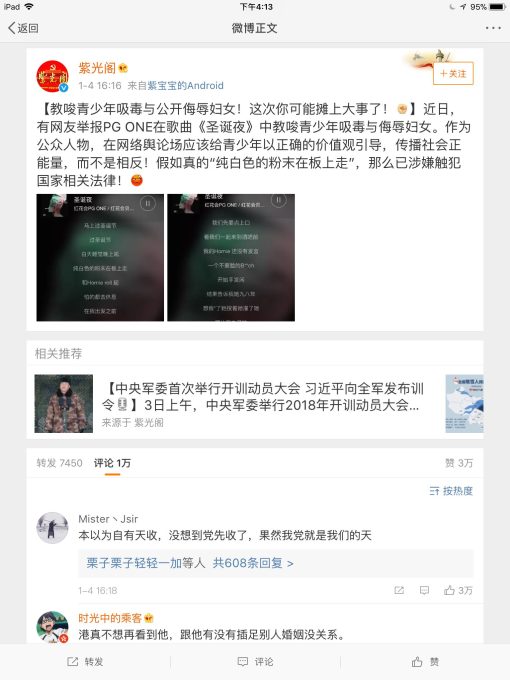Pause playback in the first lyrics image
This screenshot has width=510, height=680.
coord(147,203)
